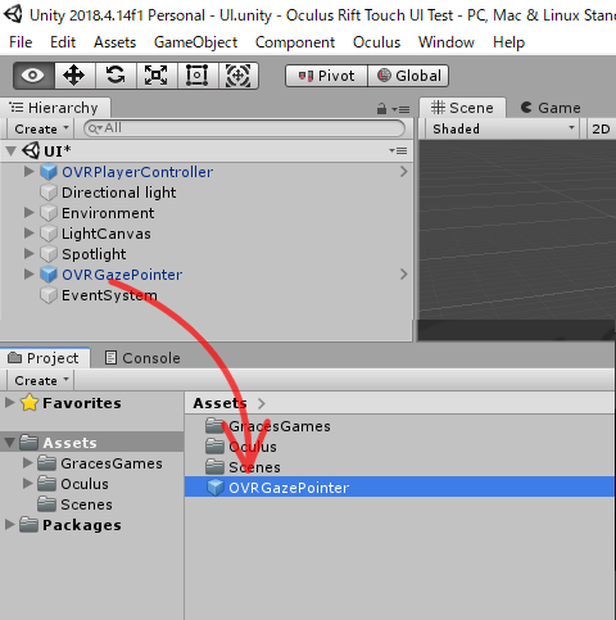Toggle Pivot/Center handle position
616x620 pixels.
[x=327, y=76]
